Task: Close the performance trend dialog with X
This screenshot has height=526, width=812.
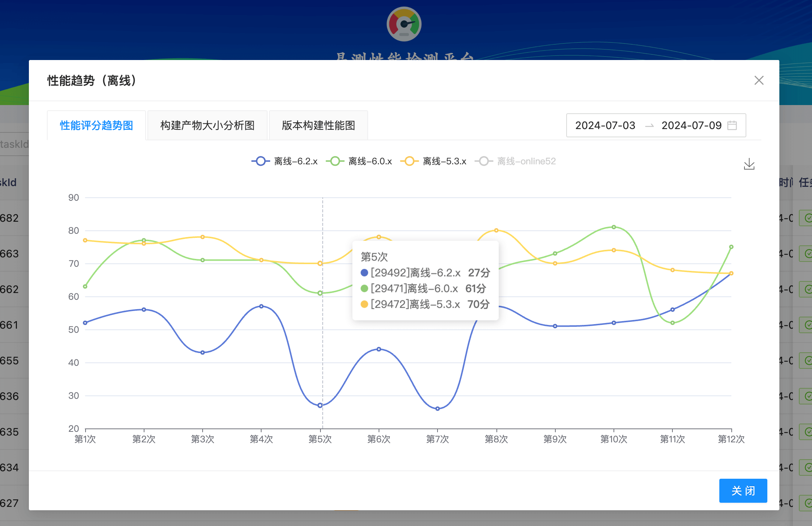Action: 759,80
